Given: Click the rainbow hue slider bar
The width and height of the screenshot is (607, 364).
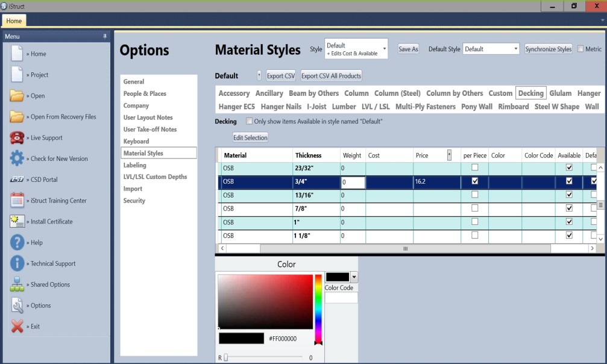Looking at the screenshot, I should coord(318,307).
